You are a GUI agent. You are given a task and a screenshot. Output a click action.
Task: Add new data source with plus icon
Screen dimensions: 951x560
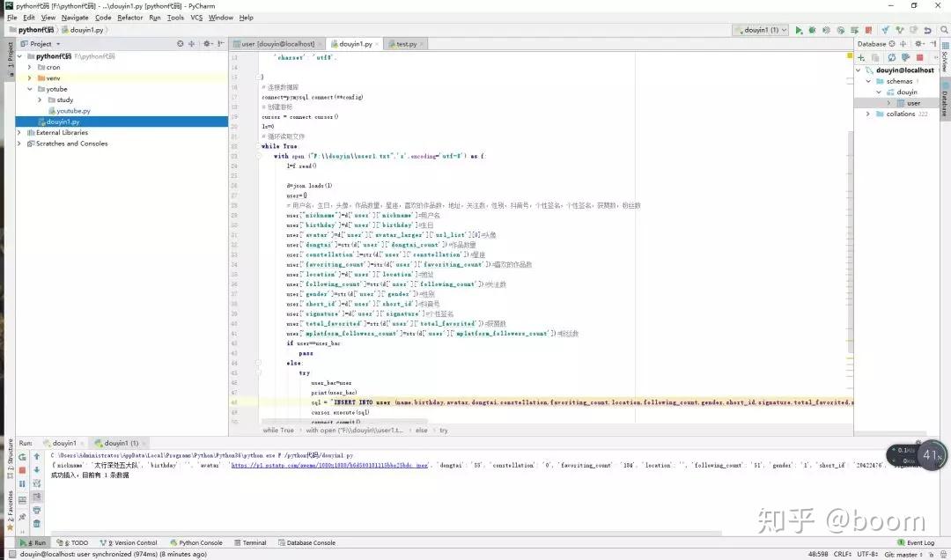861,57
